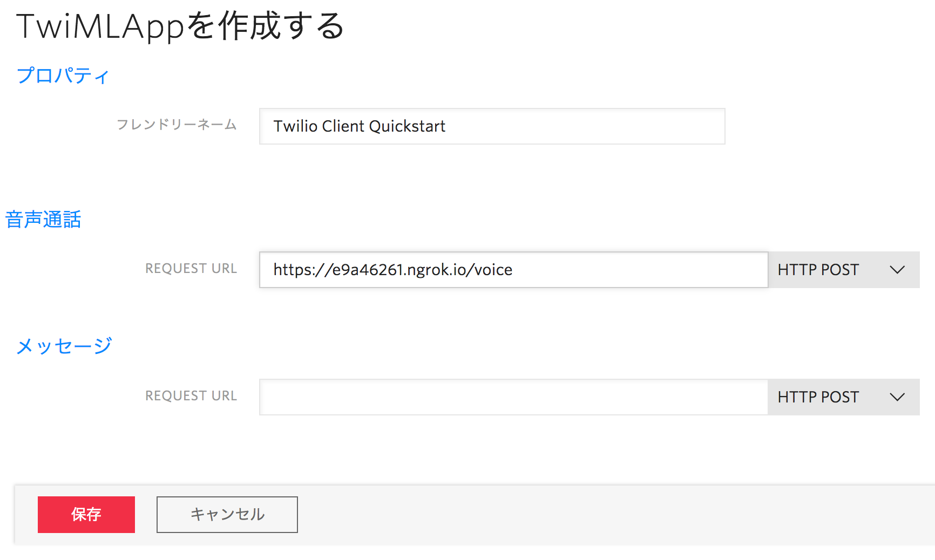Click the 音声通話 section heading
The width and height of the screenshot is (935, 560).
(42, 219)
